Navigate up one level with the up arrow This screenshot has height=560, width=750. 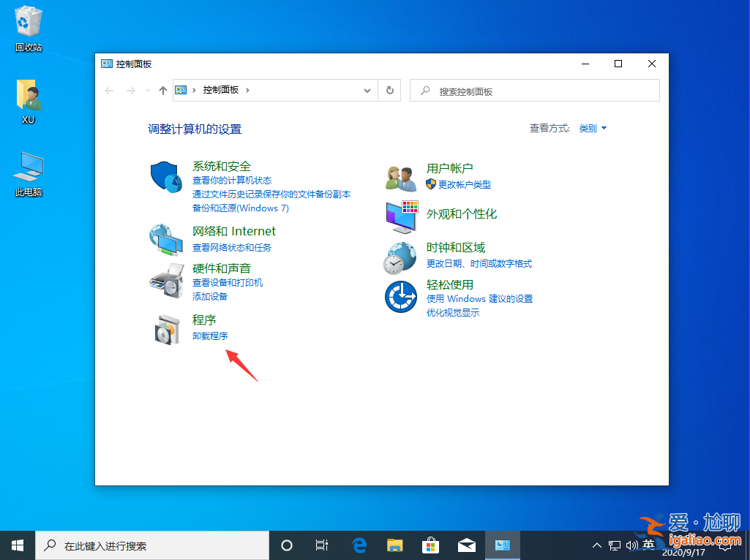point(162,90)
